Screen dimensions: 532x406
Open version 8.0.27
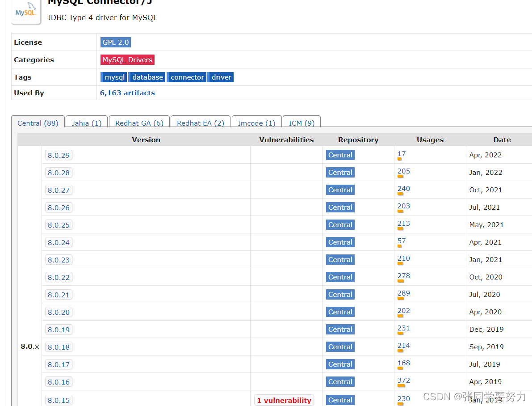(59, 190)
